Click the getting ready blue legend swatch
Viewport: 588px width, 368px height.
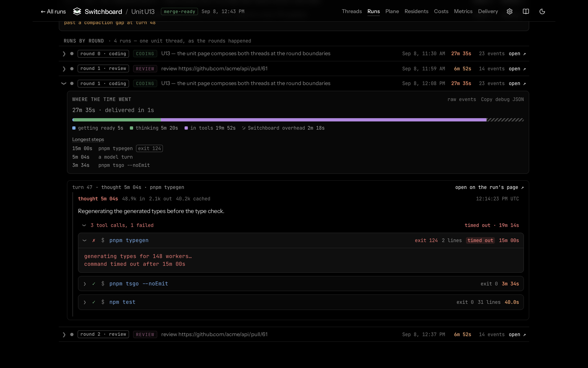pos(74,128)
